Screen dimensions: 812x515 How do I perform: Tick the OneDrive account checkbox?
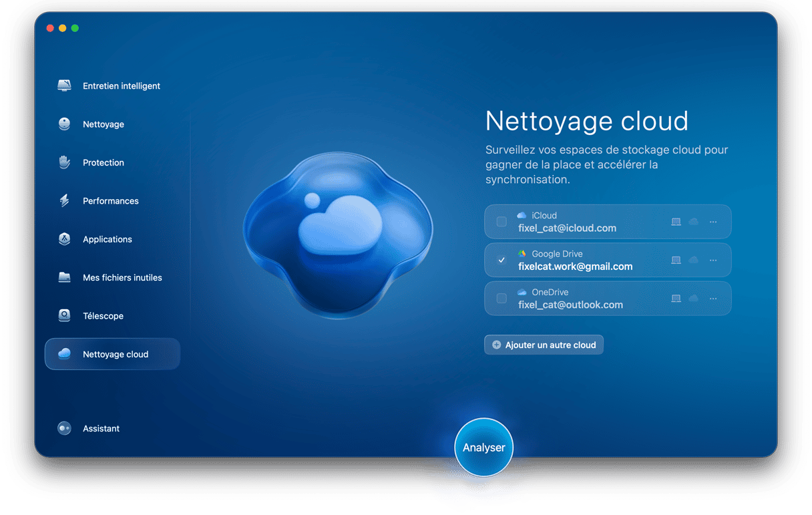point(501,299)
